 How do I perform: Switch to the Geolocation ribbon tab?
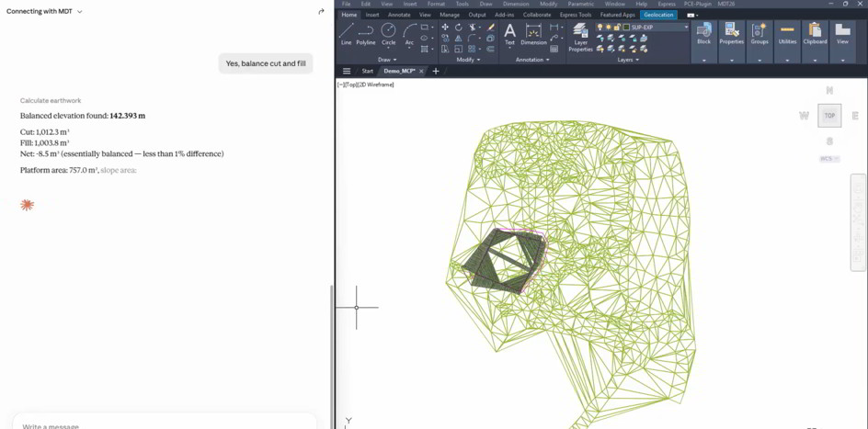click(658, 15)
